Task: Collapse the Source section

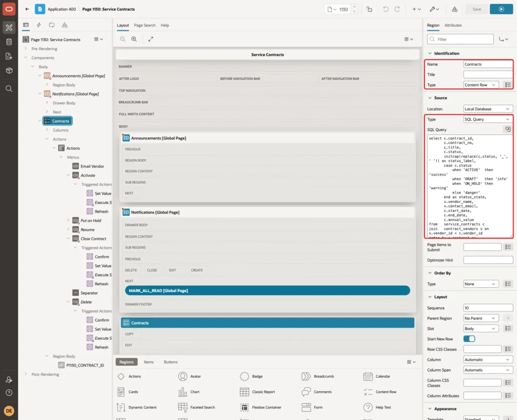Action: pyautogui.click(x=430, y=98)
